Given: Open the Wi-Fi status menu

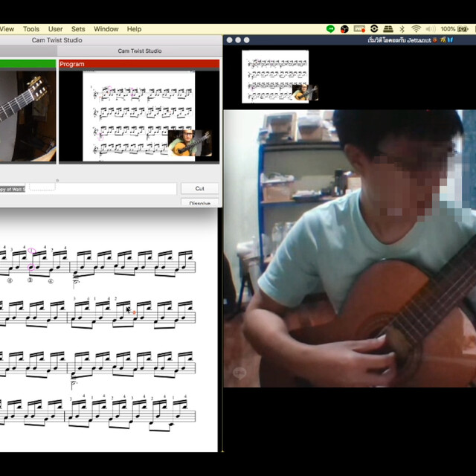Looking at the screenshot, I should [416, 29].
